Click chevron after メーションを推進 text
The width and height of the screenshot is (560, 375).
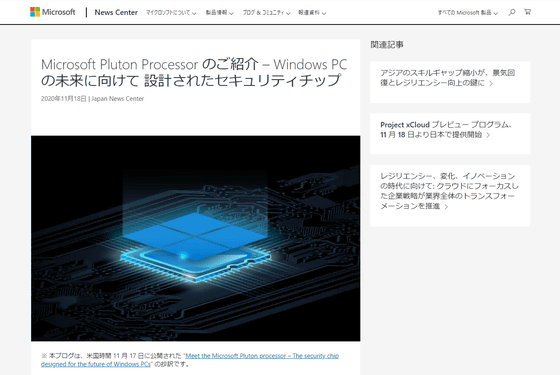(446, 207)
